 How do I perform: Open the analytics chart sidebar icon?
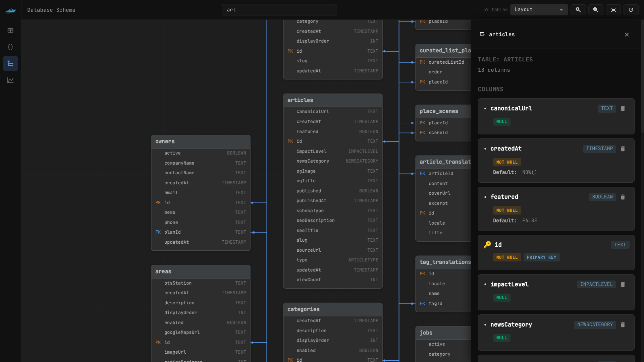(10, 80)
